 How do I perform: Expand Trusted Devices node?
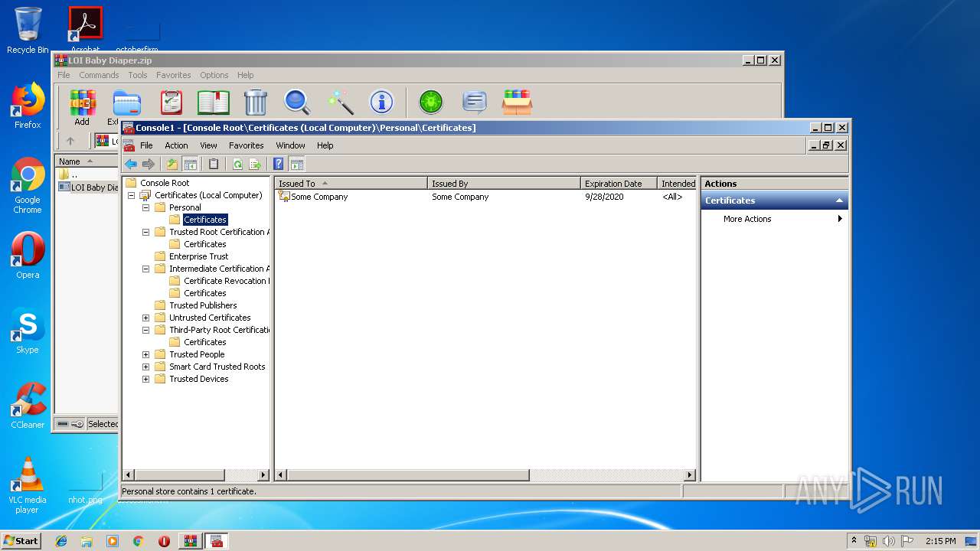145,379
